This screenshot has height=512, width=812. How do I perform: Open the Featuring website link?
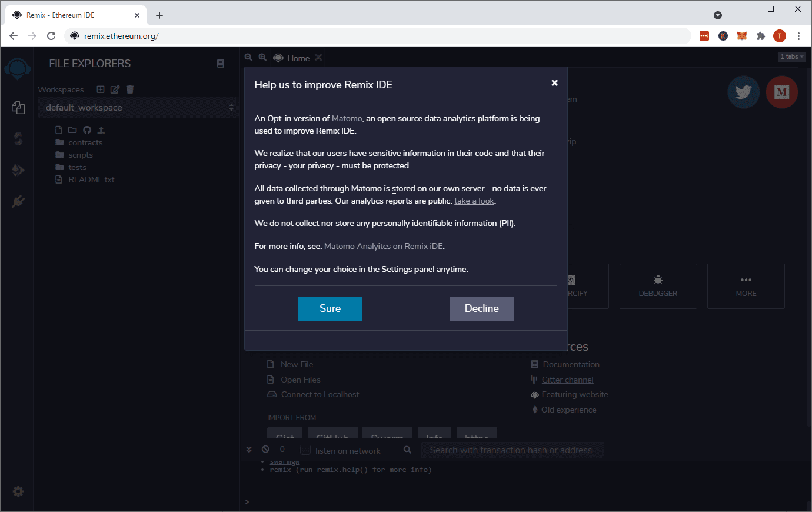pyautogui.click(x=574, y=394)
